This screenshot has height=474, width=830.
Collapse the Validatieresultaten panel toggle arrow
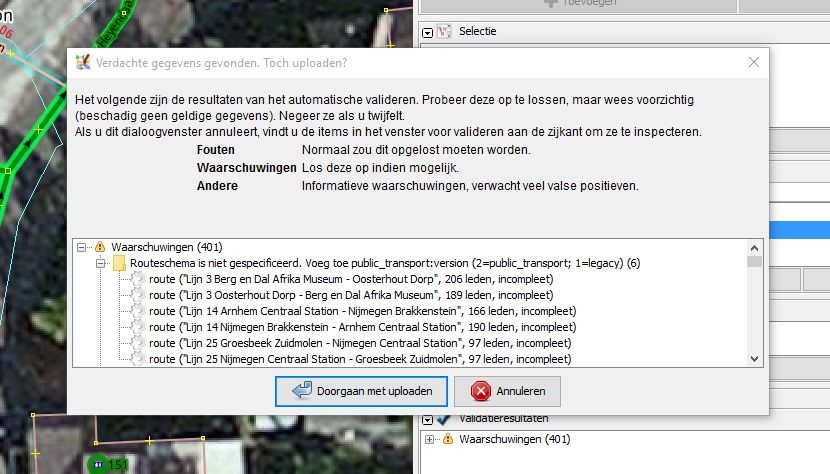[427, 420]
